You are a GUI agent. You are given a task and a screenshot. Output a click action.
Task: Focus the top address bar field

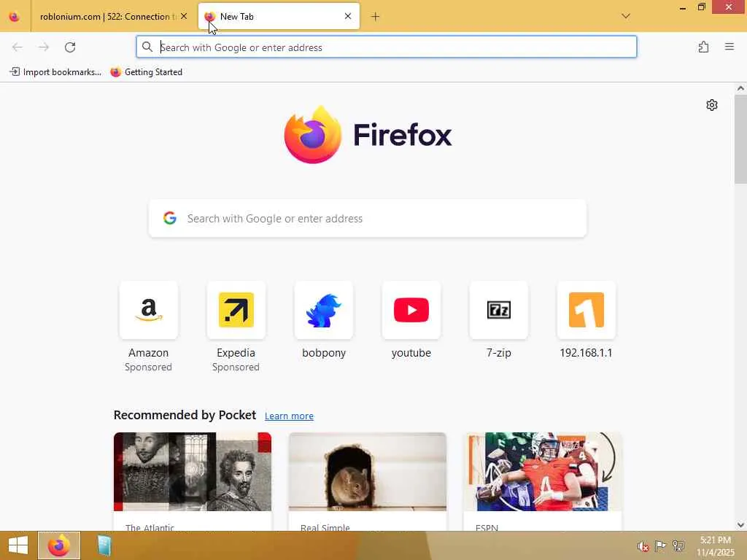pos(387,47)
